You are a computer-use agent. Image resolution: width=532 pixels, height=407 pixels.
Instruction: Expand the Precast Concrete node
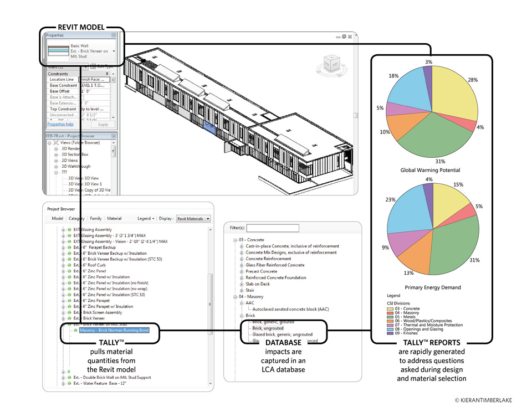[x=242, y=271]
